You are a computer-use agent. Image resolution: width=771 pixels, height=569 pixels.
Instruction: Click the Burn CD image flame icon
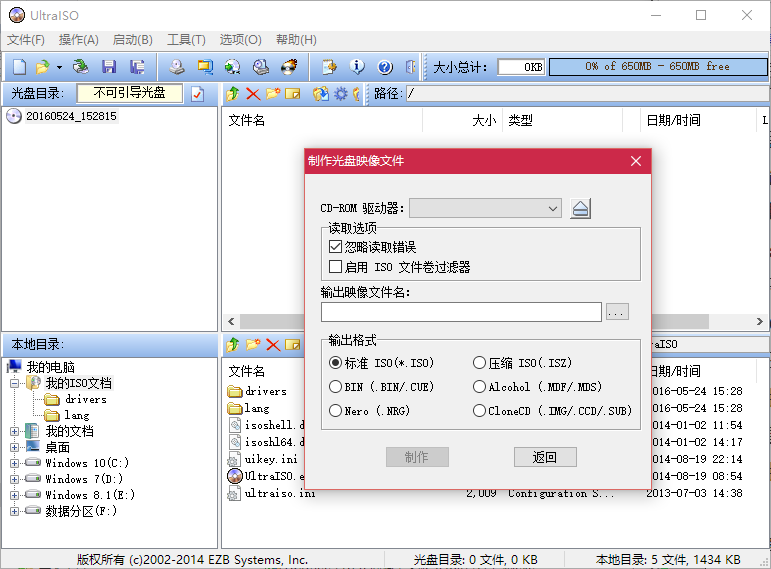[289, 67]
